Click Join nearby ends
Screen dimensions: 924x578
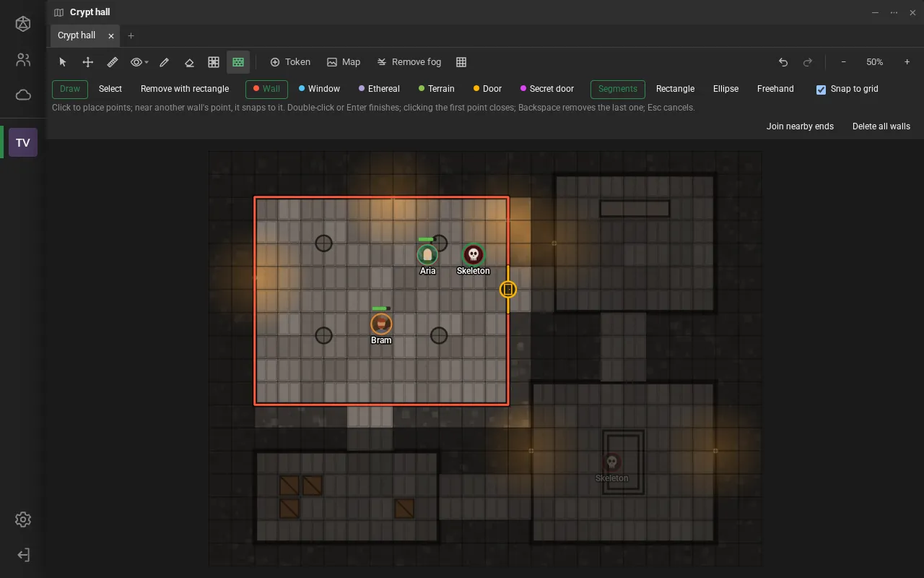[800, 126]
